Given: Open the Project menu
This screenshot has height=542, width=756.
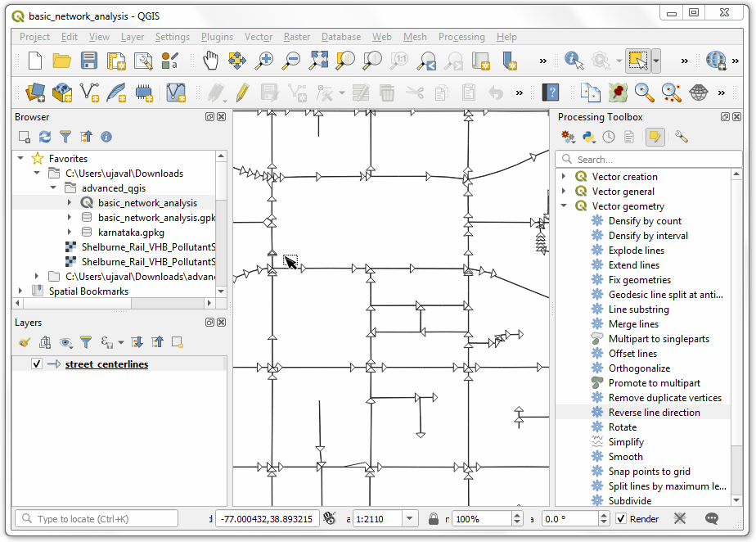Looking at the screenshot, I should (34, 37).
